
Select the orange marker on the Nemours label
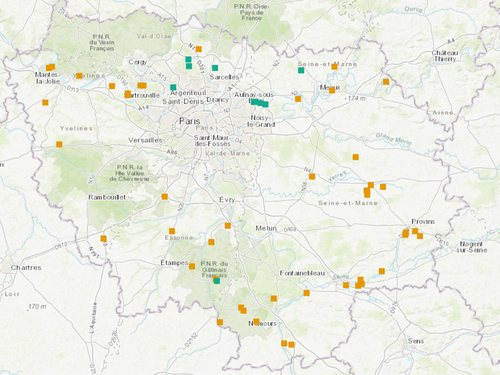point(256,321)
